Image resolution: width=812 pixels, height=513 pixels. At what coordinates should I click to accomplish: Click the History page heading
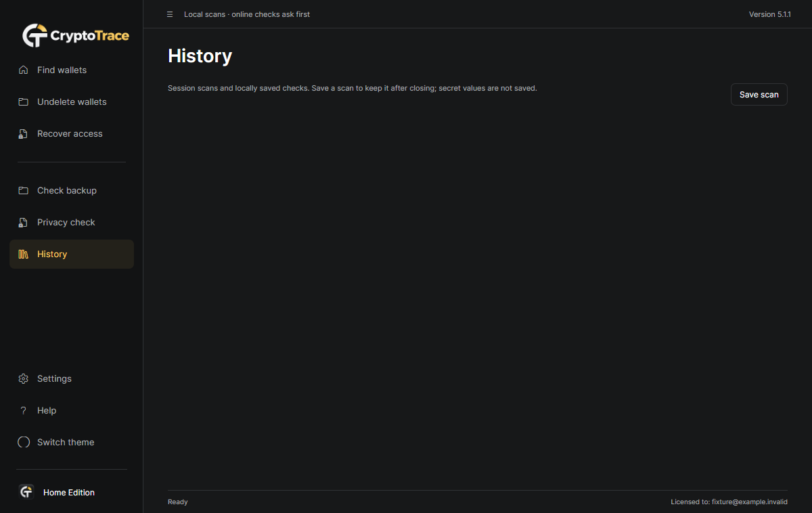tap(200, 55)
